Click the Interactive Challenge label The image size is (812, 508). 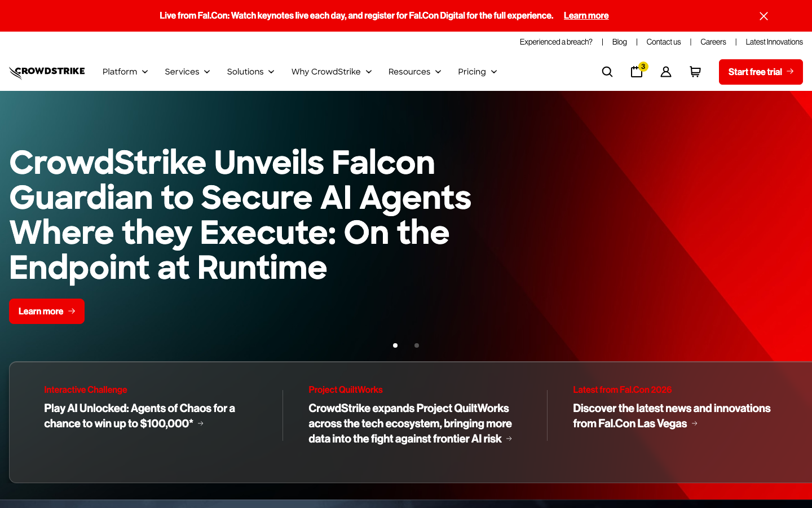[86, 389]
